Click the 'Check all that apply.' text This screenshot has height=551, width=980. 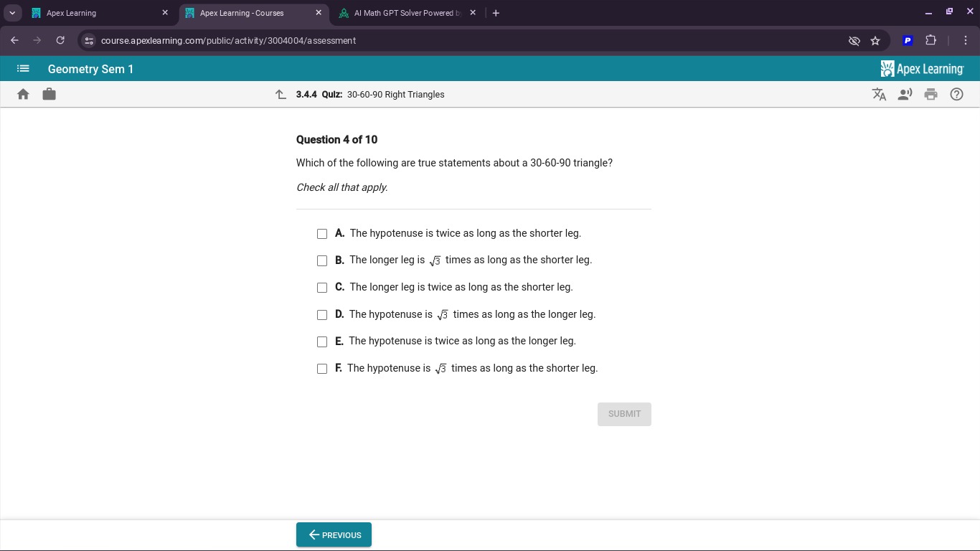pyautogui.click(x=341, y=187)
